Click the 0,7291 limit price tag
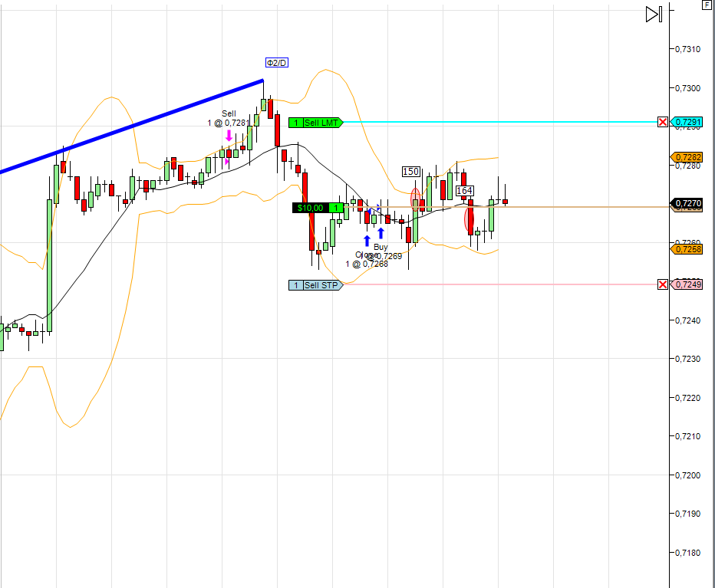This screenshot has height=588, width=715. click(687, 122)
